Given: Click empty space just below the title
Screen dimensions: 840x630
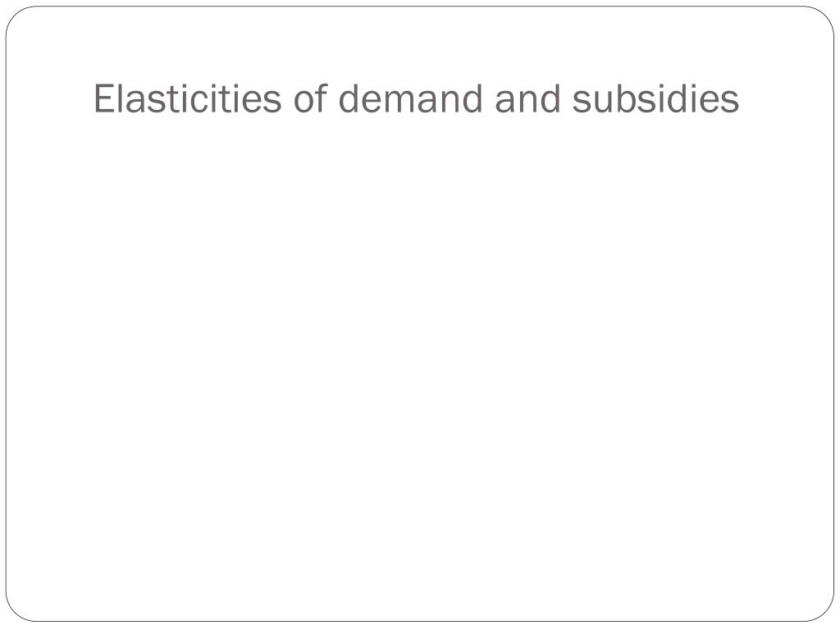Looking at the screenshot, I should (416, 144).
